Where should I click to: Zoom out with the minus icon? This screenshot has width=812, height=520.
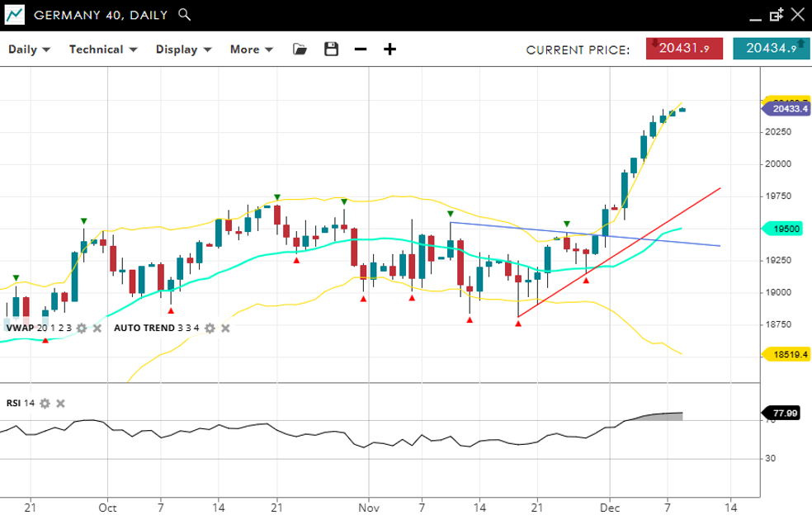(360, 50)
